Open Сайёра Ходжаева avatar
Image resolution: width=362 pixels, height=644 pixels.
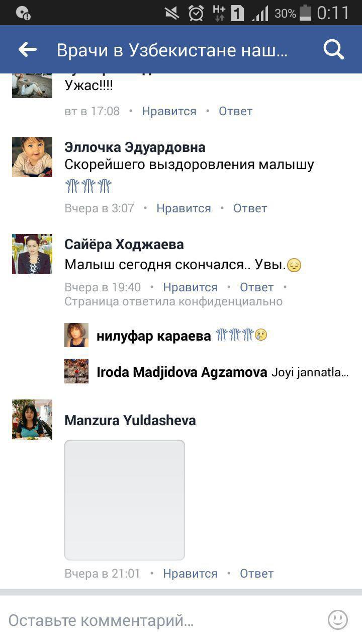[32, 254]
